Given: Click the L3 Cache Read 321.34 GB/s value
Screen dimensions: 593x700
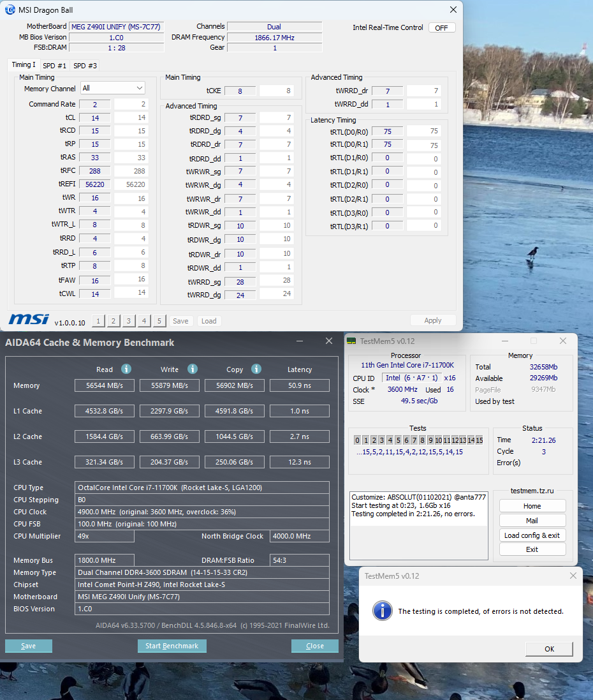Looking at the screenshot, I should [x=105, y=462].
